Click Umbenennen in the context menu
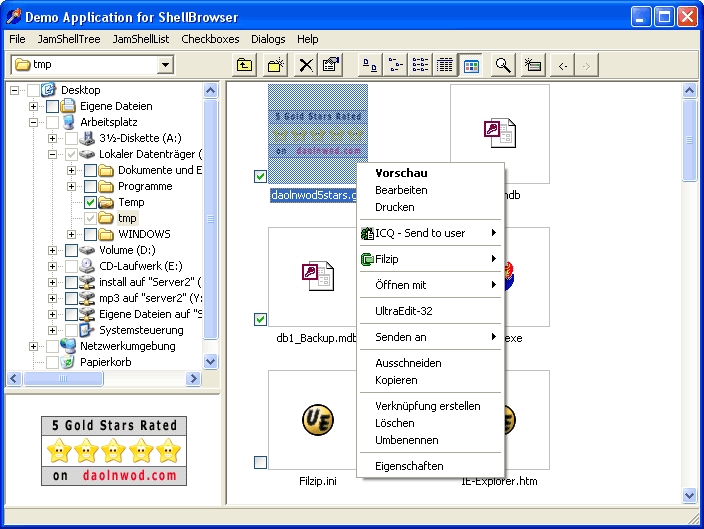The width and height of the screenshot is (704, 529). (x=406, y=440)
